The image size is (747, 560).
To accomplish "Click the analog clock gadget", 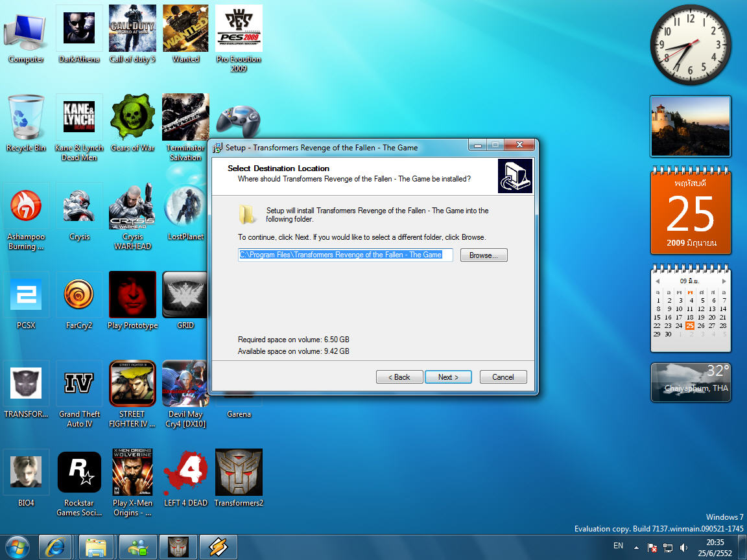I will [691, 45].
